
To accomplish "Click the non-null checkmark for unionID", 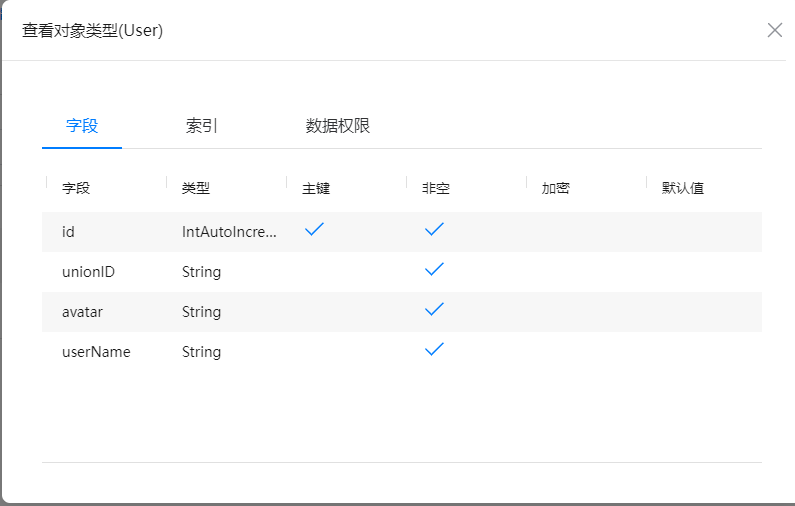I will click(434, 270).
